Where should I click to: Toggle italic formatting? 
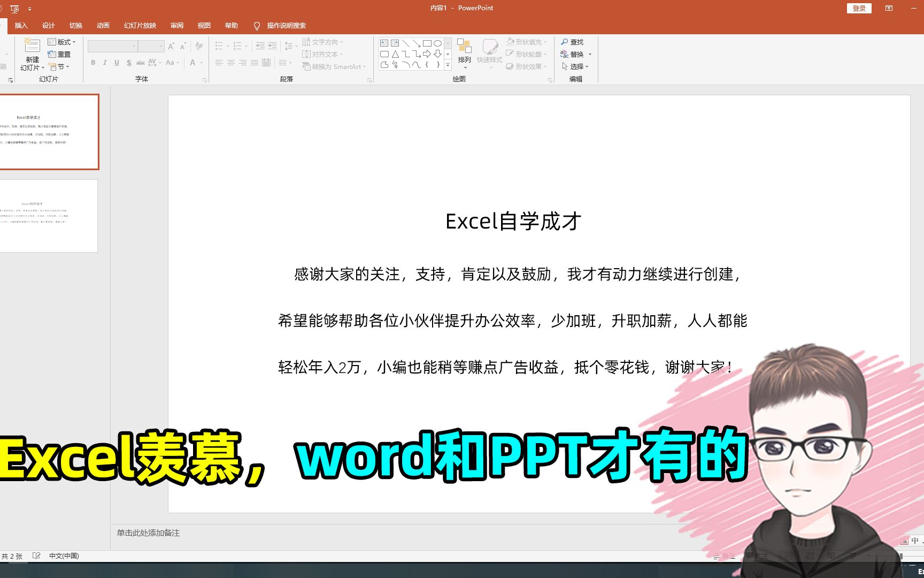coord(105,63)
